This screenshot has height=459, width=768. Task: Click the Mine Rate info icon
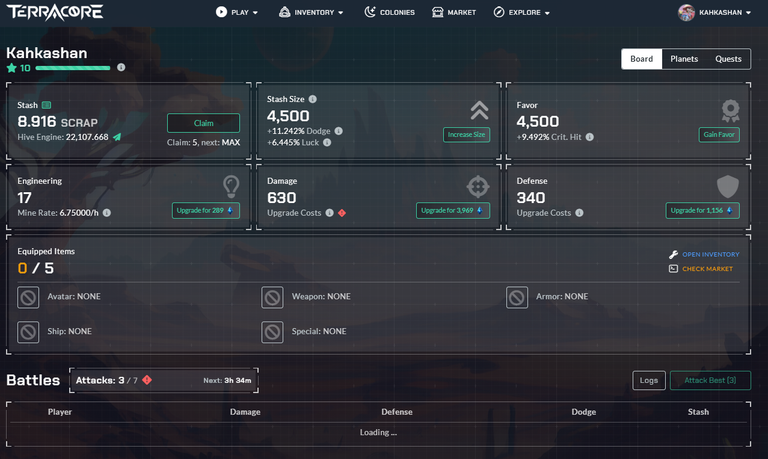(106, 213)
